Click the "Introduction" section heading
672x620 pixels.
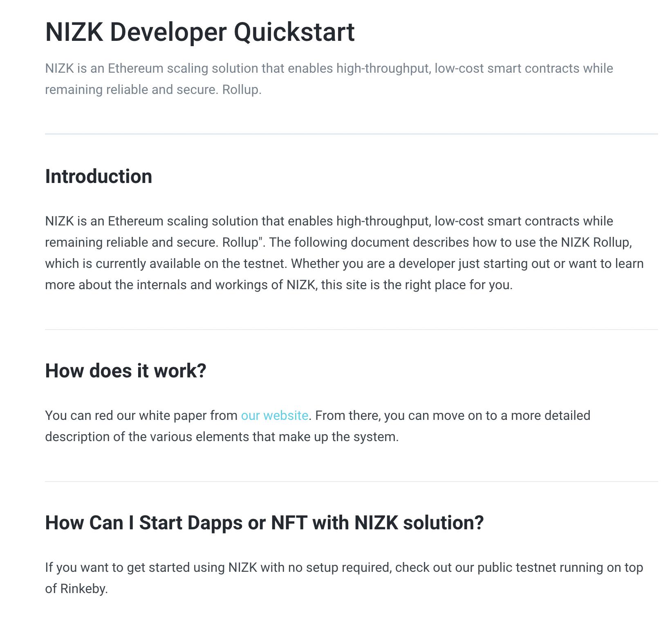(99, 176)
